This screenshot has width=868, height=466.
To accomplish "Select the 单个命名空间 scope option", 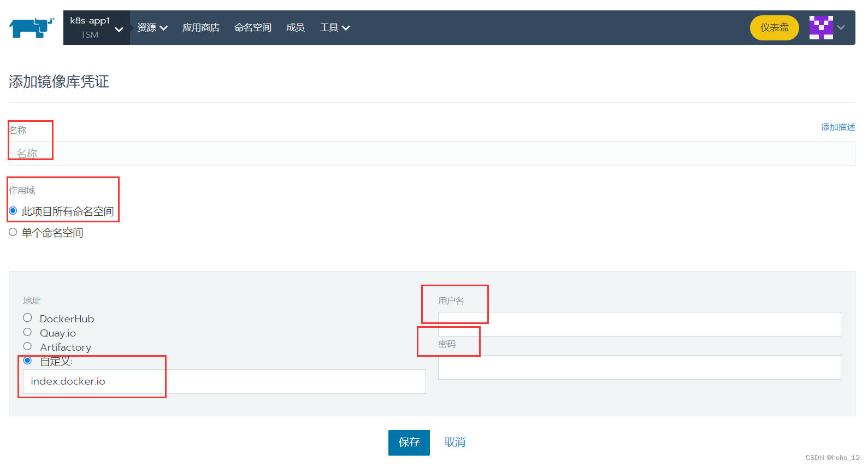I will 13,232.
